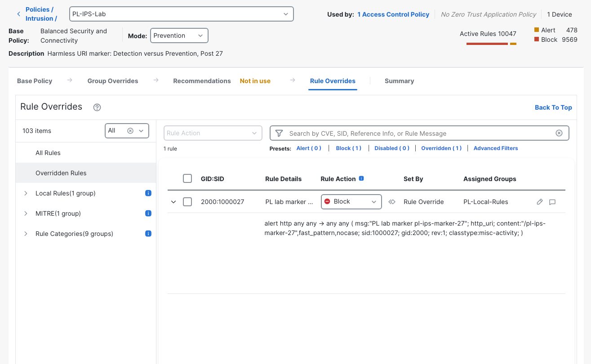Apply the Block ( 1 ) preset

pyautogui.click(x=349, y=148)
